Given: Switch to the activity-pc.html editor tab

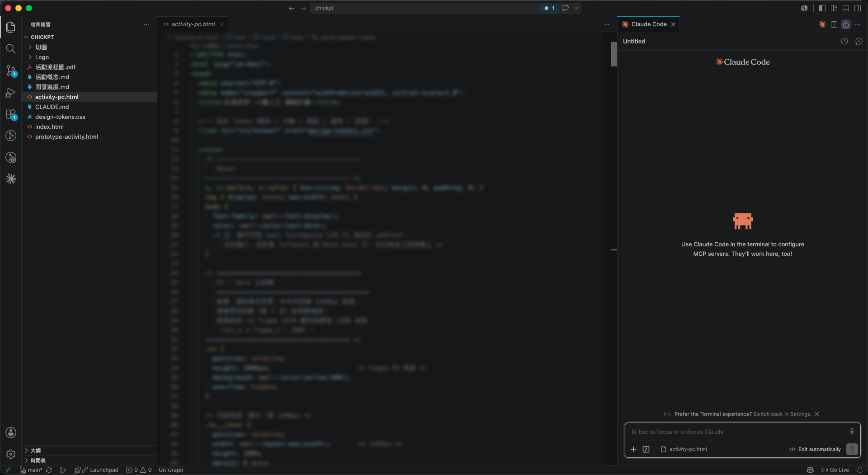Looking at the screenshot, I should (193, 24).
